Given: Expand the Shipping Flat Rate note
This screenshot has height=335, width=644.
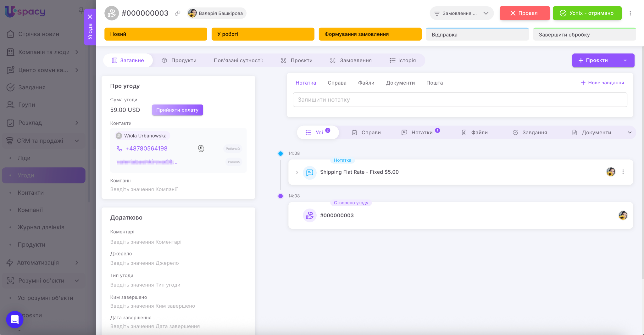Looking at the screenshot, I should click(297, 172).
